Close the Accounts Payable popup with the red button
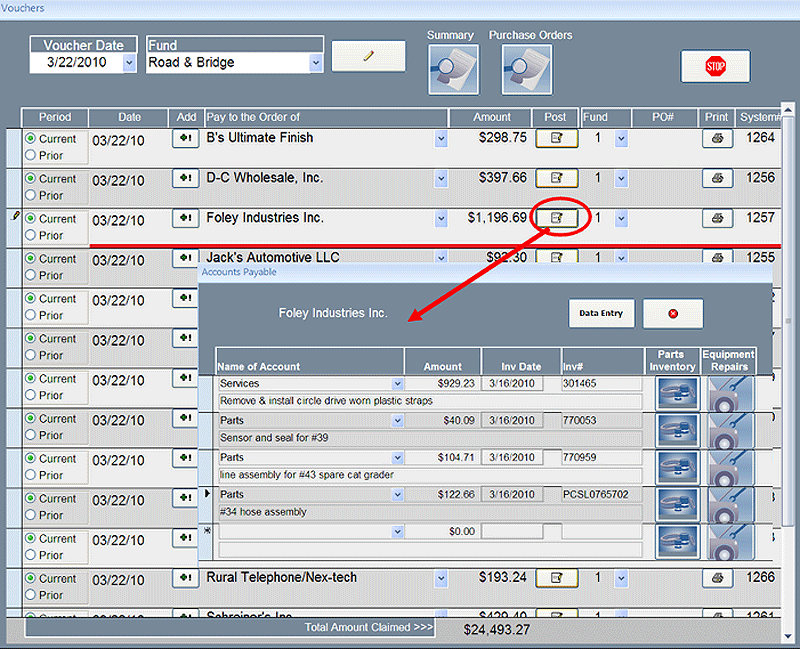800x649 pixels. click(x=673, y=313)
